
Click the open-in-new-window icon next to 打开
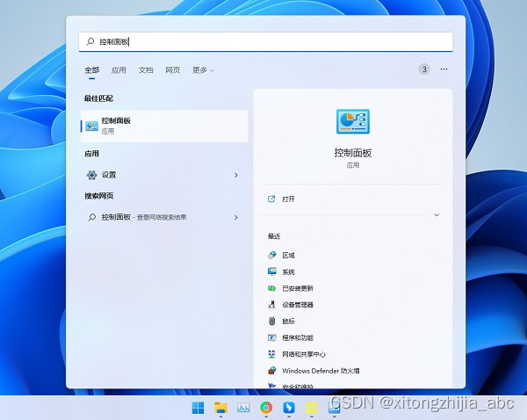pyautogui.click(x=271, y=199)
